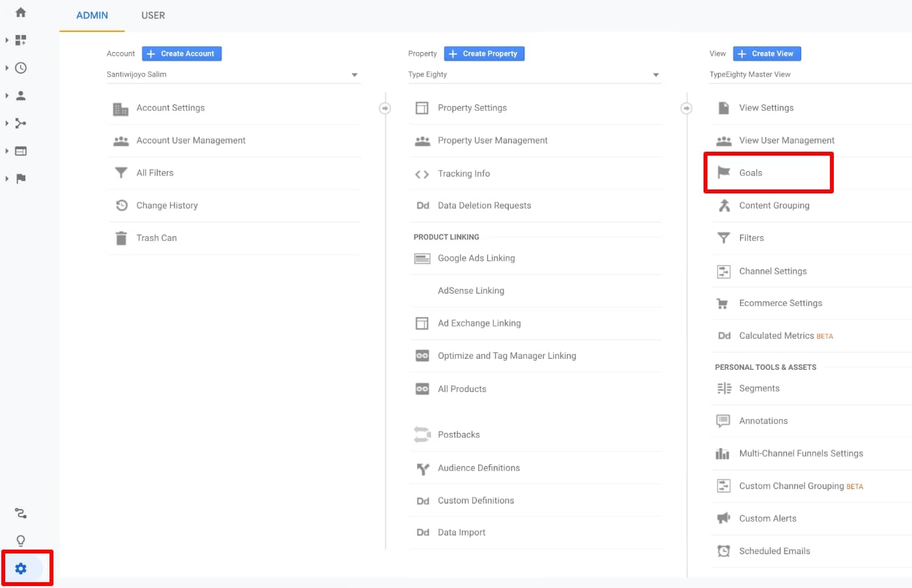Click the Account Settings building icon
912x588 pixels.
click(121, 109)
